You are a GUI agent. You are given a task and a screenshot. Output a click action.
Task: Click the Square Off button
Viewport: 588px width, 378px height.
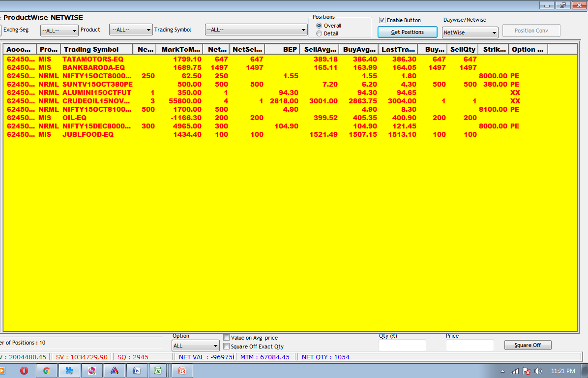(528, 345)
